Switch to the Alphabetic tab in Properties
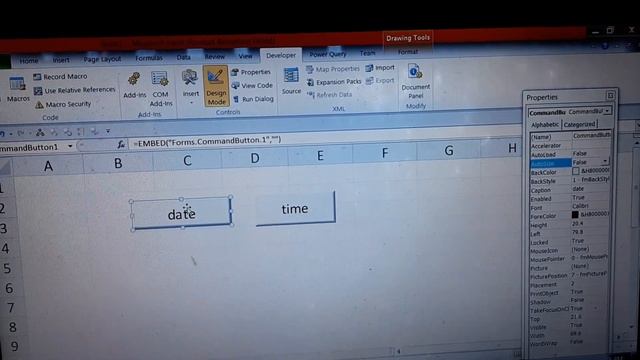The width and height of the screenshot is (640, 360). point(545,124)
